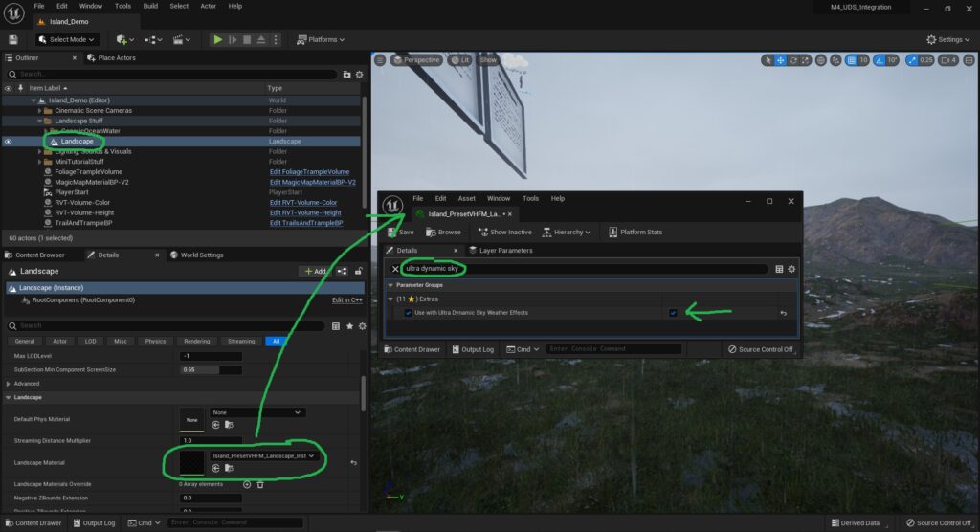The image size is (980, 532).
Task: Expand the Advanced section in Details
Action: coord(8,384)
